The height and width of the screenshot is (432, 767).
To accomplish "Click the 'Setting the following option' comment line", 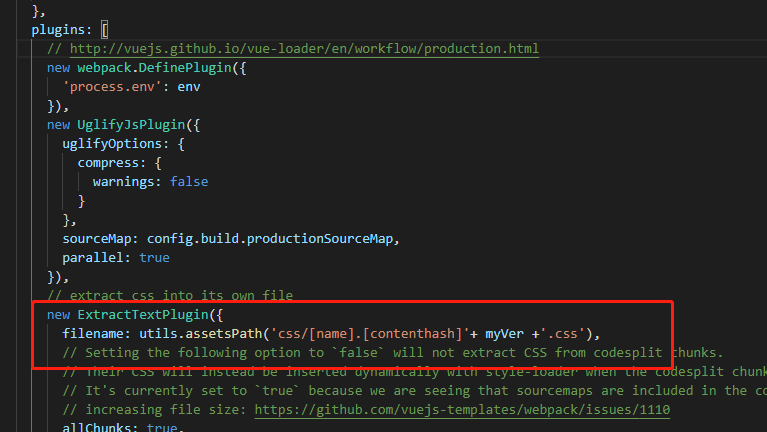I will click(393, 353).
